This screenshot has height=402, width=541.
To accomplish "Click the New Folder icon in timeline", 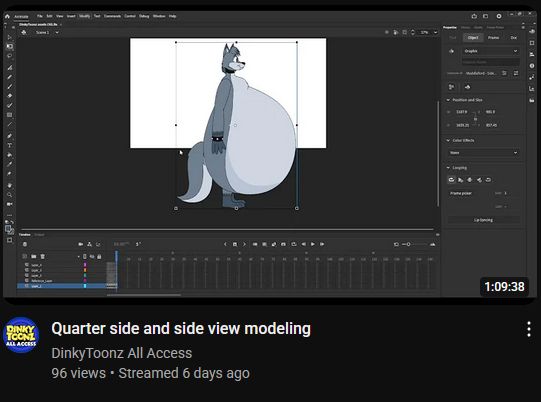I will pyautogui.click(x=33, y=256).
